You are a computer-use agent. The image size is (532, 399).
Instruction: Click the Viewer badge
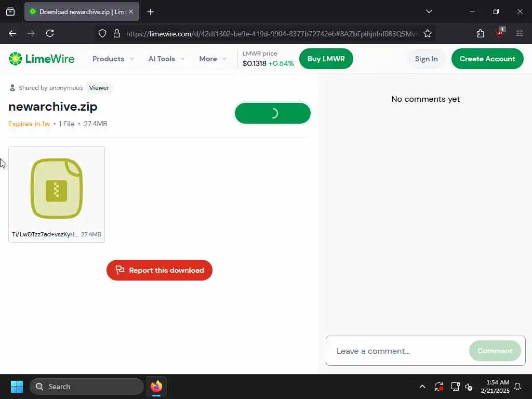pos(99,88)
